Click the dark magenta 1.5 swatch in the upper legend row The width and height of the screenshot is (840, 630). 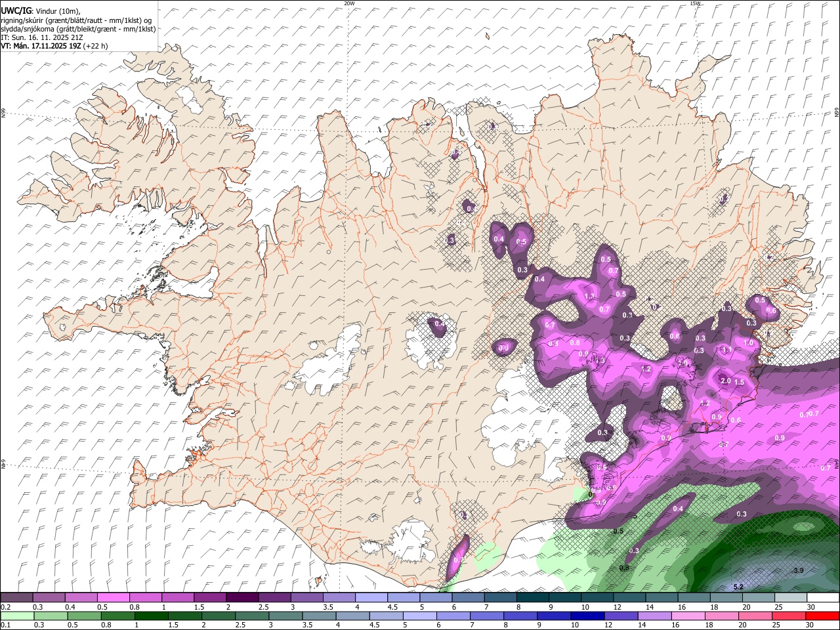pos(209,598)
